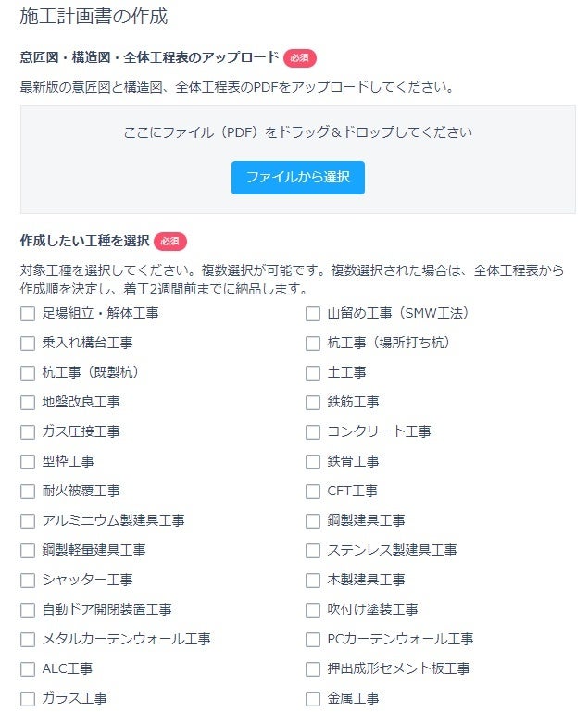Tick the 地盤改良工事 checkbox
The height and width of the screenshot is (712, 588).
pos(28,403)
